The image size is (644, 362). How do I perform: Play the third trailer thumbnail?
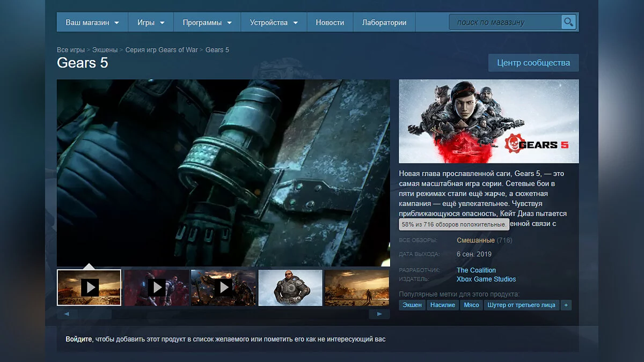click(223, 287)
